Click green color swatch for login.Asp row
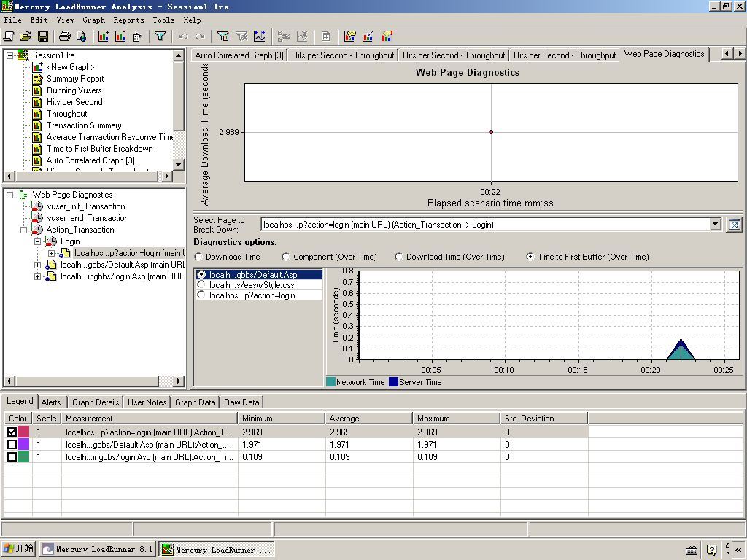Viewport: 747px width, 560px height. click(x=23, y=456)
